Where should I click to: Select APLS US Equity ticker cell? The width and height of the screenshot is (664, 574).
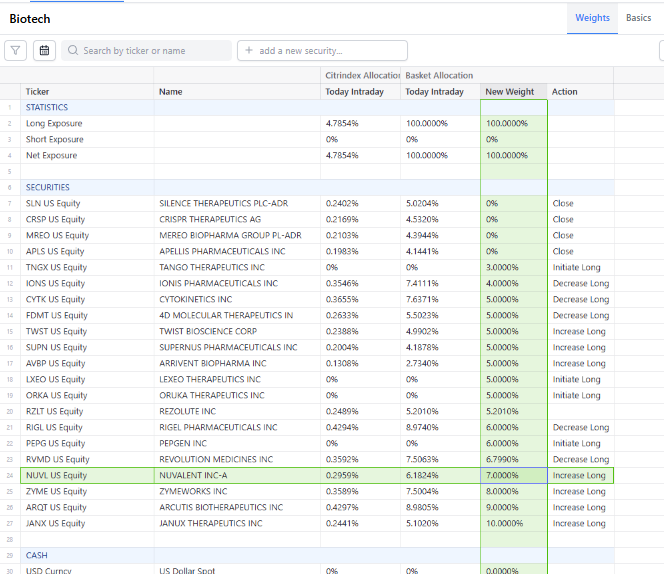pyautogui.click(x=87, y=252)
